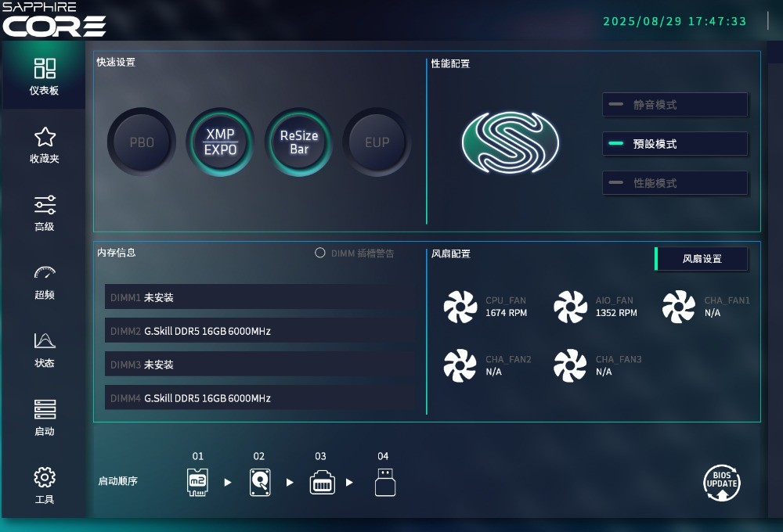Select the USB boot device icon
Image resolution: width=783 pixels, height=532 pixels.
point(385,482)
